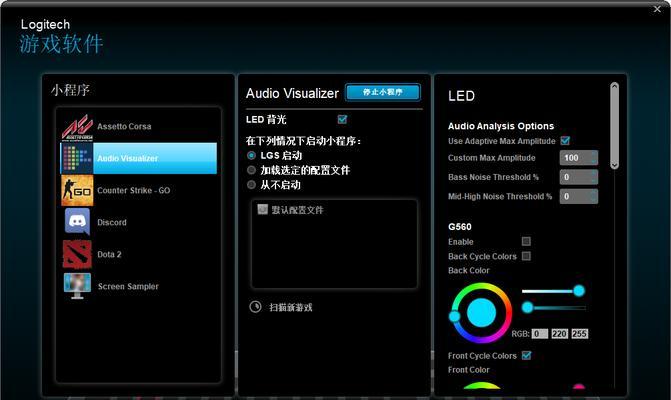Tick the default profile checkbox in the profile list
The height and width of the screenshot is (400, 671).
[263, 209]
